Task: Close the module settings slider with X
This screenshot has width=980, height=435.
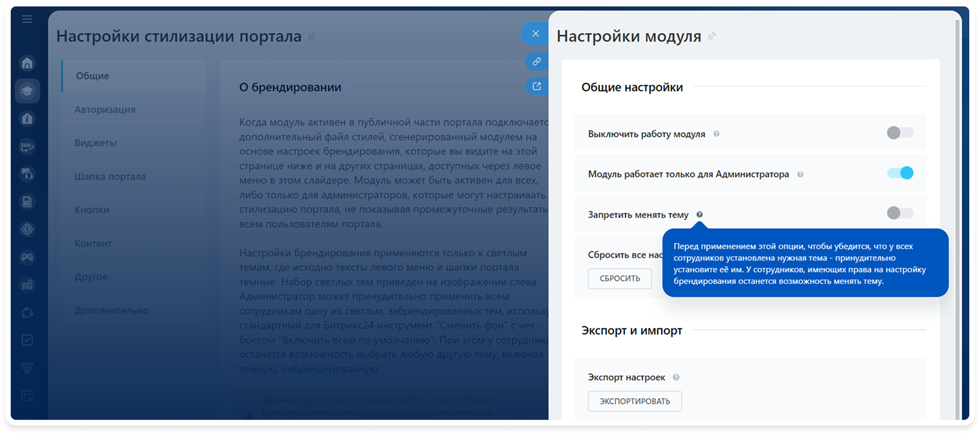Action: tap(535, 34)
